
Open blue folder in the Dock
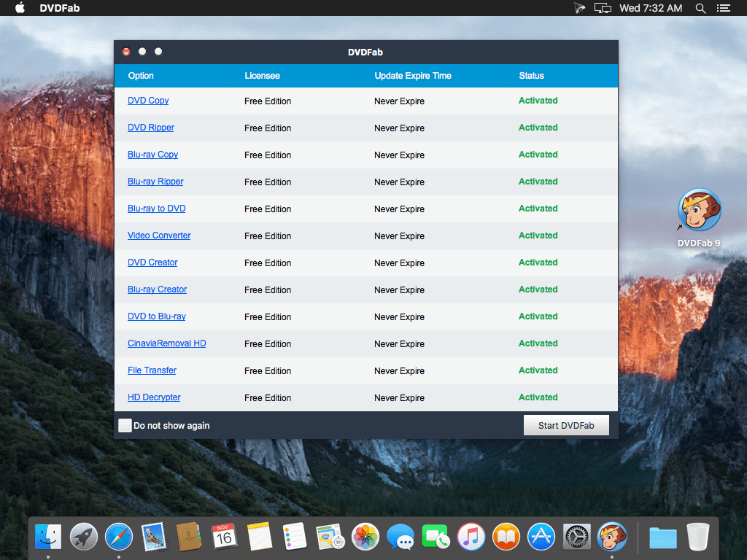(662, 537)
